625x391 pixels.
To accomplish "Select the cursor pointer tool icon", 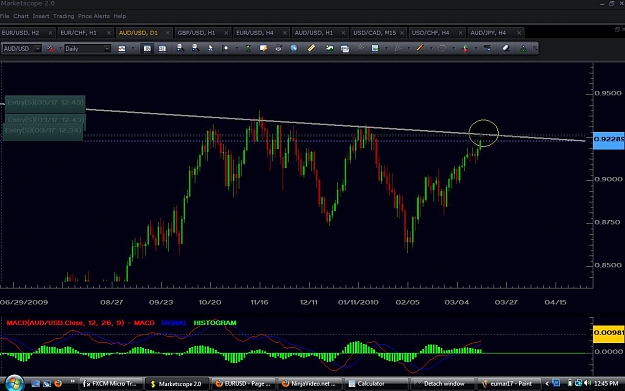I will point(210,48).
